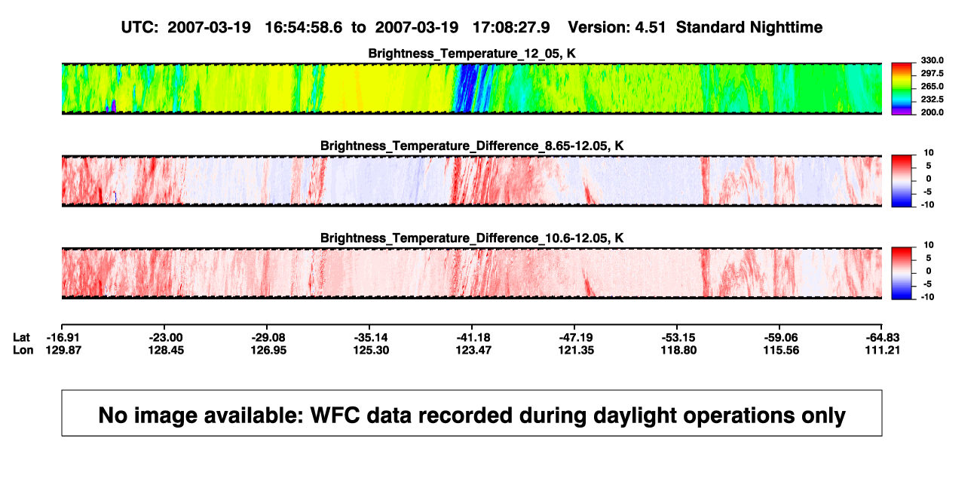The width and height of the screenshot is (980, 503).
Task: Click latitude value -23.00
Action: pos(165,337)
